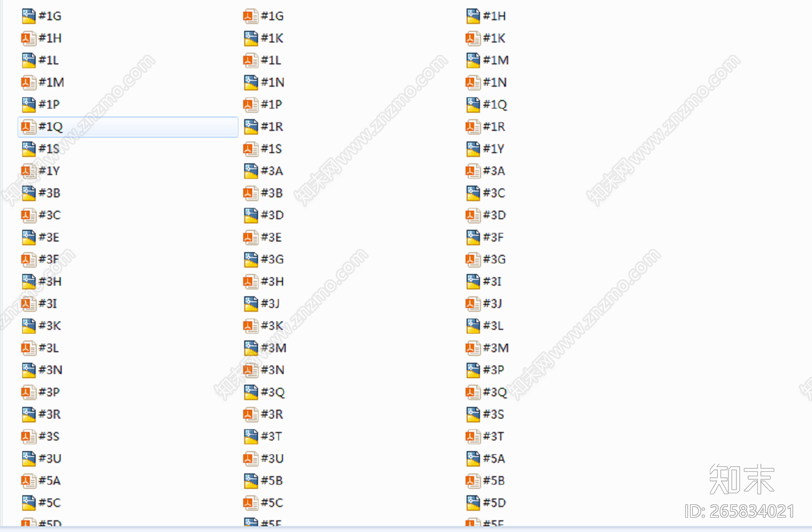
Task: Click the image icon of file #3A
Action: 251,171
